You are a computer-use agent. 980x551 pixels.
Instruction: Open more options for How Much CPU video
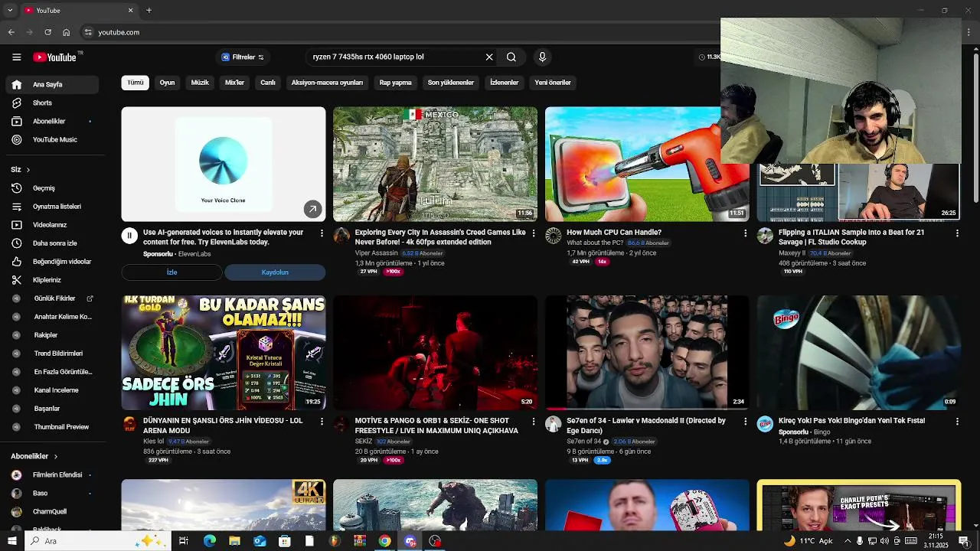746,233
